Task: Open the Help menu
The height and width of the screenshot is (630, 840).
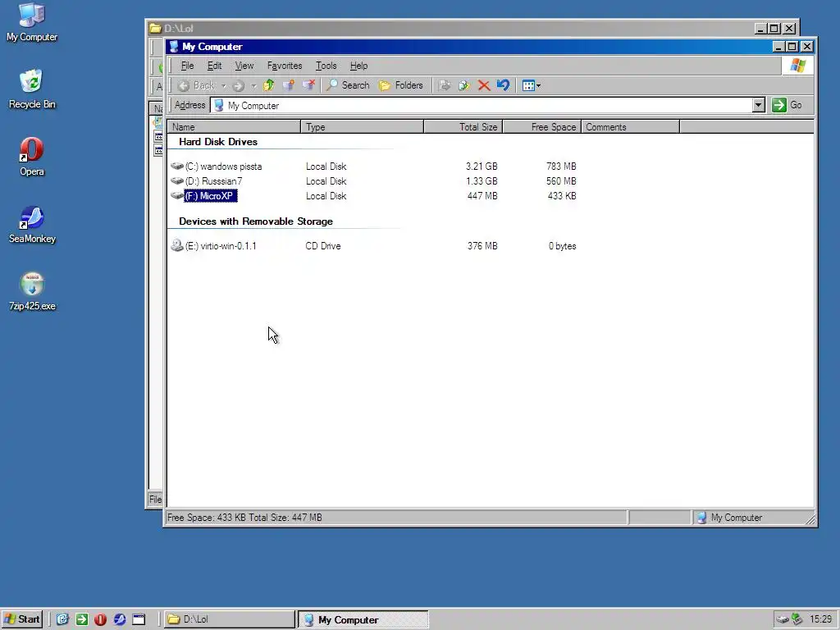Action: (x=358, y=66)
